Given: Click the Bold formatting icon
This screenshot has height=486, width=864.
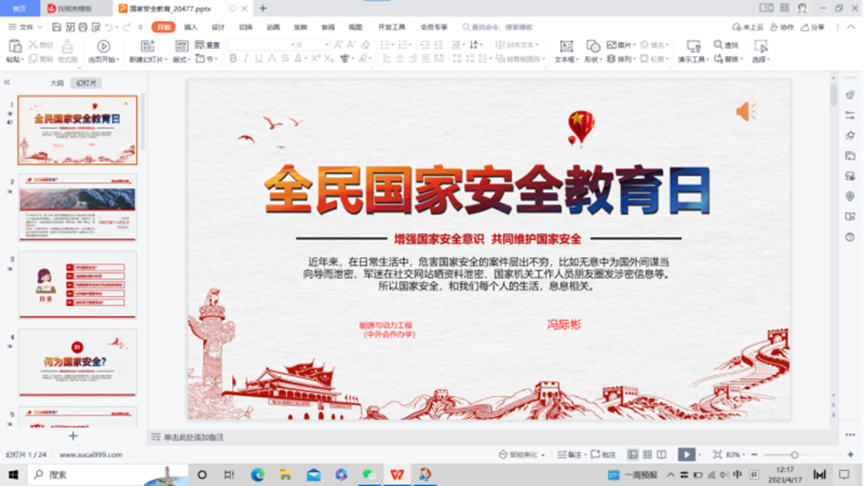Looking at the screenshot, I should pyautogui.click(x=233, y=59).
